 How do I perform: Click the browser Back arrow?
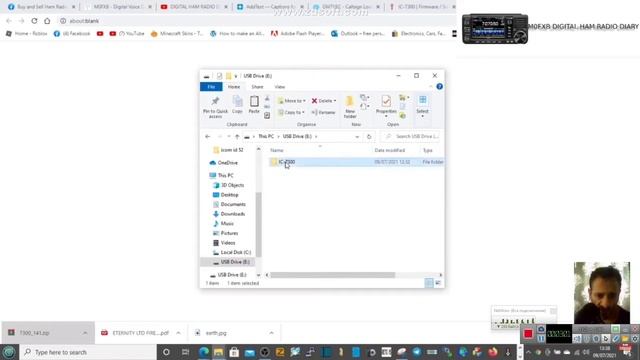tap(9, 21)
